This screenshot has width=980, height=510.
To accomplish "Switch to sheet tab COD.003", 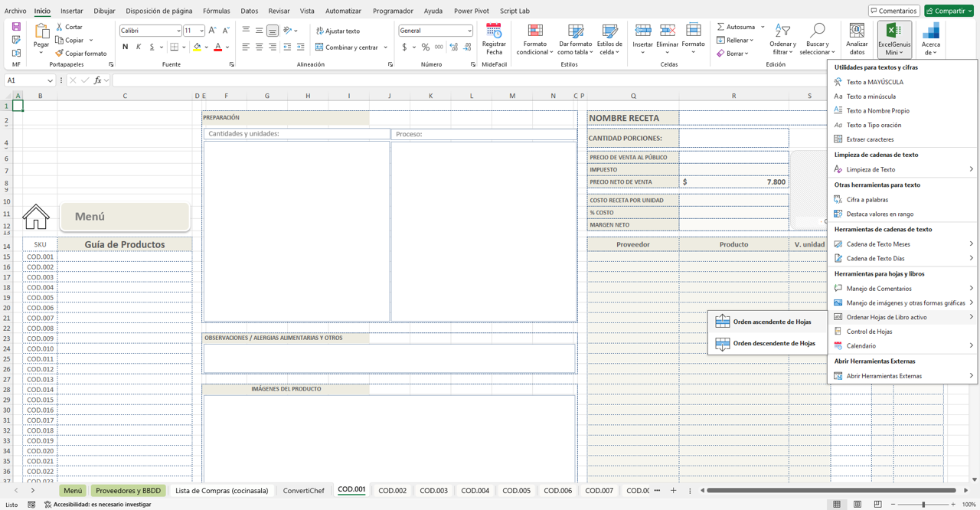I will coord(433,491).
